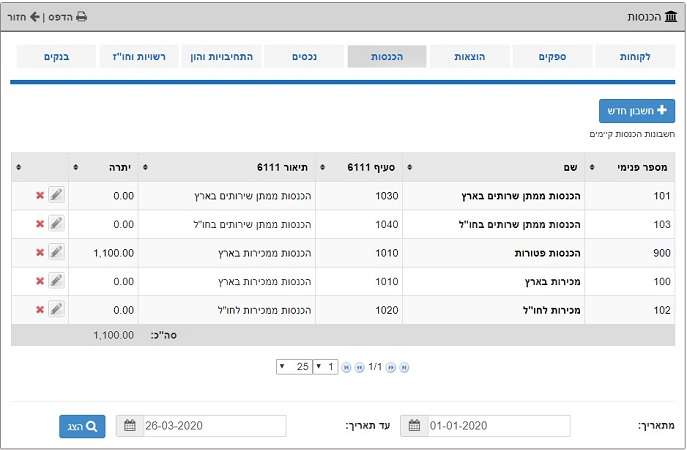
Task: Switch to הוצאות tab
Action: [469, 57]
